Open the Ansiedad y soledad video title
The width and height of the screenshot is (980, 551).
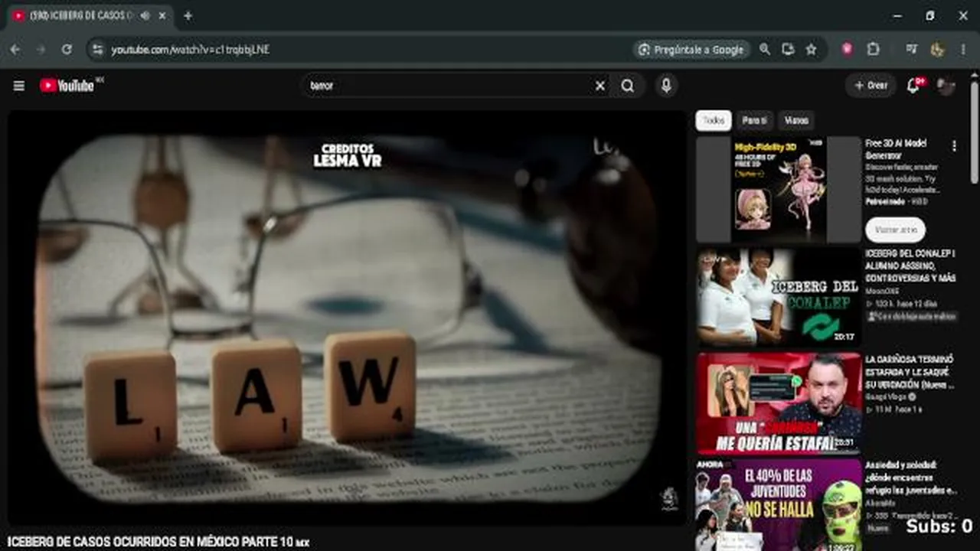click(911, 478)
